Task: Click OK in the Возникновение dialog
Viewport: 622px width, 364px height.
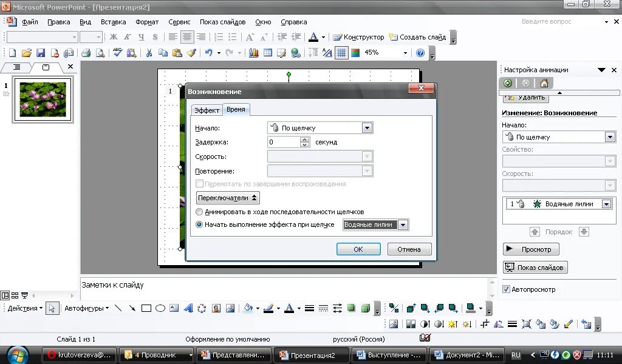Action: click(358, 249)
